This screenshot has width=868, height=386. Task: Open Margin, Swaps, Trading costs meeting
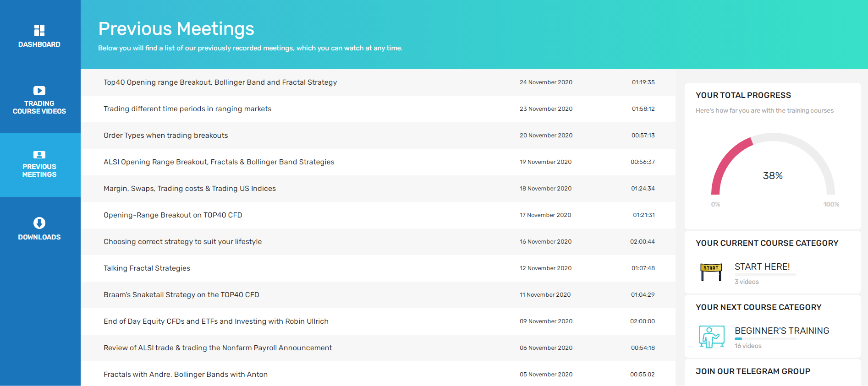pos(190,189)
